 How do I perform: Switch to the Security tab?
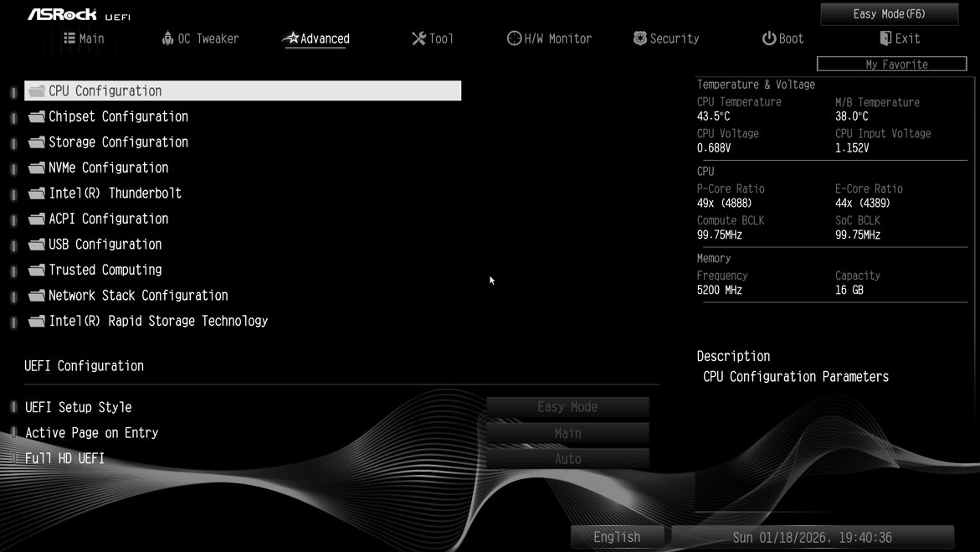pyautogui.click(x=675, y=38)
